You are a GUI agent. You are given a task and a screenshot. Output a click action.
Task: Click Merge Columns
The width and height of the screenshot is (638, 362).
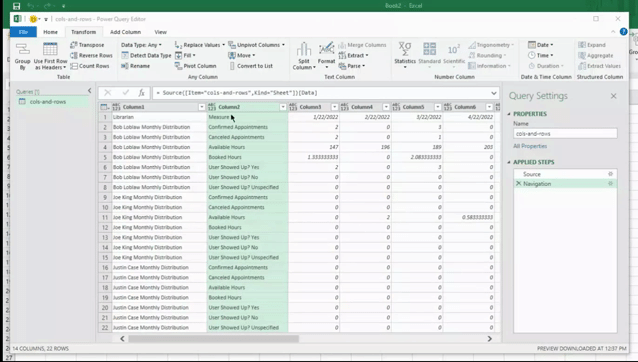[x=362, y=45]
